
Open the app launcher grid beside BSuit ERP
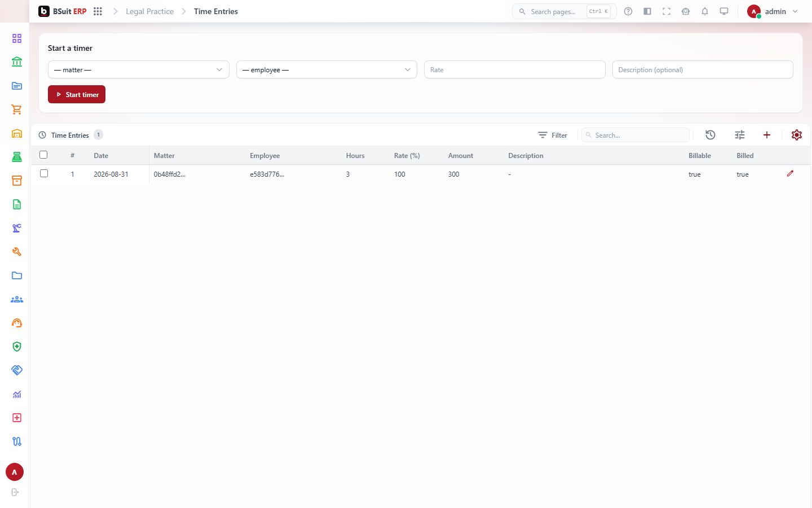click(x=98, y=11)
